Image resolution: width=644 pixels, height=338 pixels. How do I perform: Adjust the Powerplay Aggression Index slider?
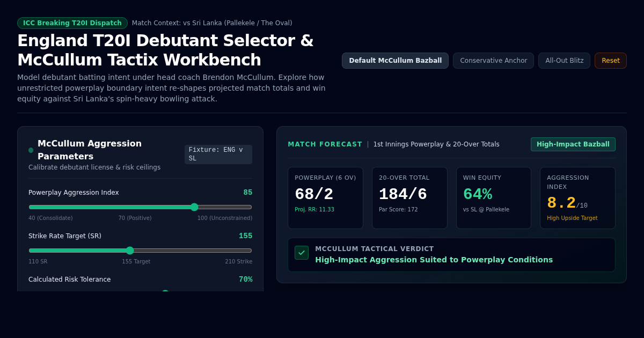point(140,207)
